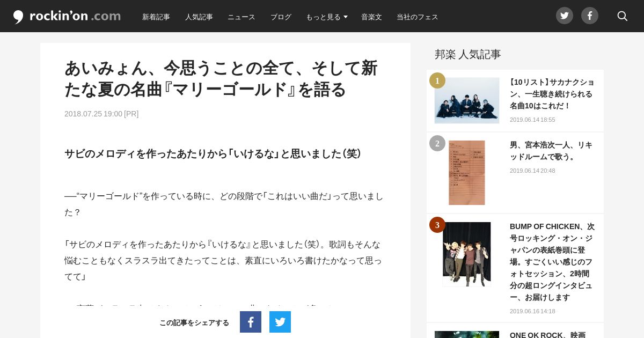Open the ONE OK ROCK article link
The height and width of the screenshot is (338, 644).
pos(547,335)
